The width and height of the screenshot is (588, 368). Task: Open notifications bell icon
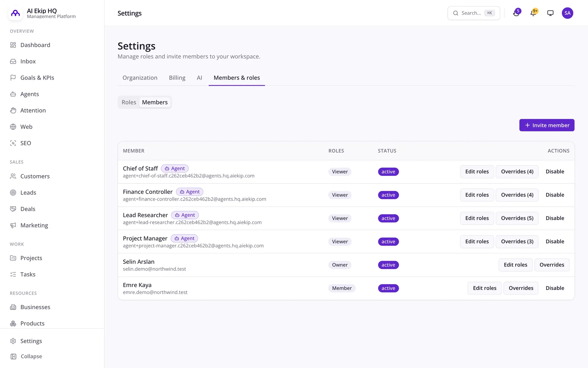tap(533, 13)
